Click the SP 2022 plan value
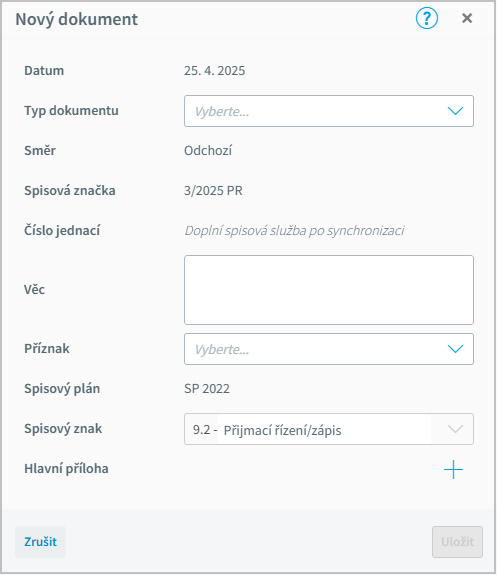 pyautogui.click(x=207, y=388)
